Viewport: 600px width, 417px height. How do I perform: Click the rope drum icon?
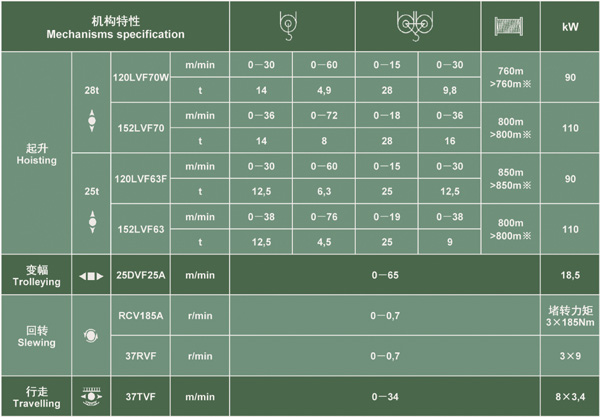[509, 26]
